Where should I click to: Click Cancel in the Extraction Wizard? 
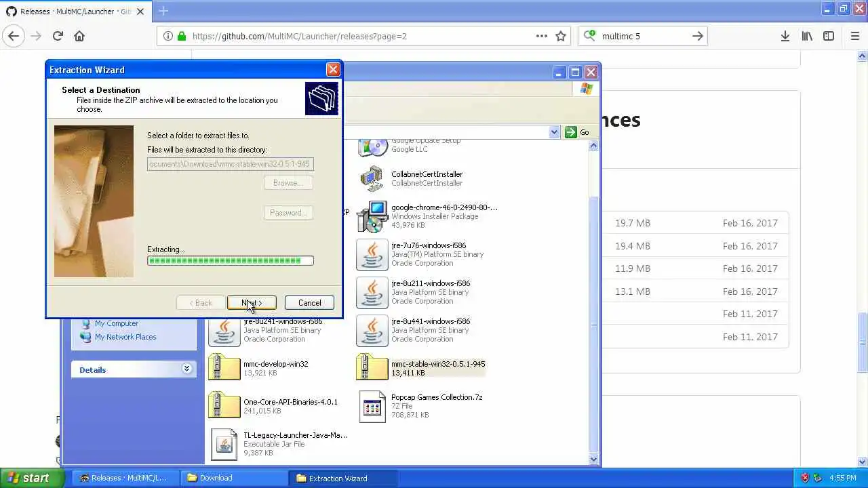coord(309,303)
